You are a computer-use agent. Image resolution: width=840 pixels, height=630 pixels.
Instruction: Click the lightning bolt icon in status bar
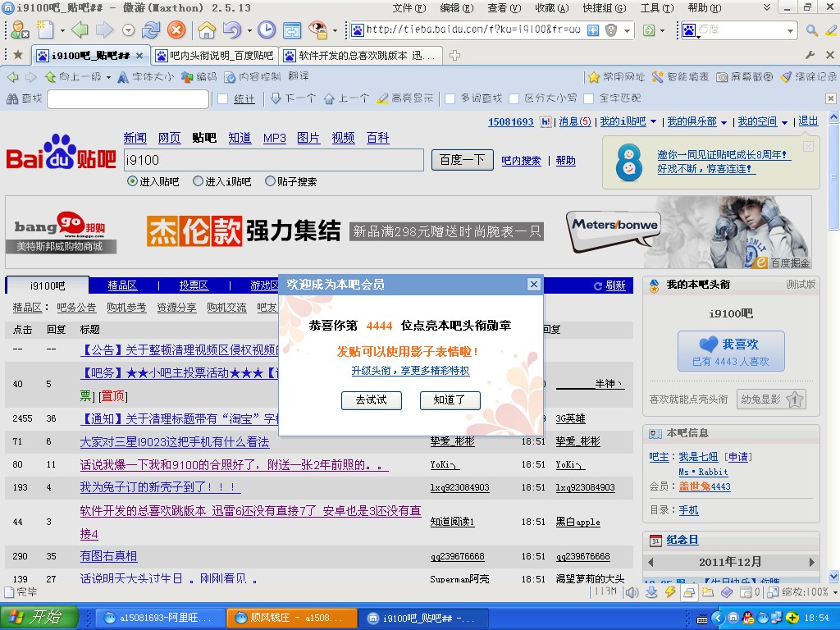670,592
